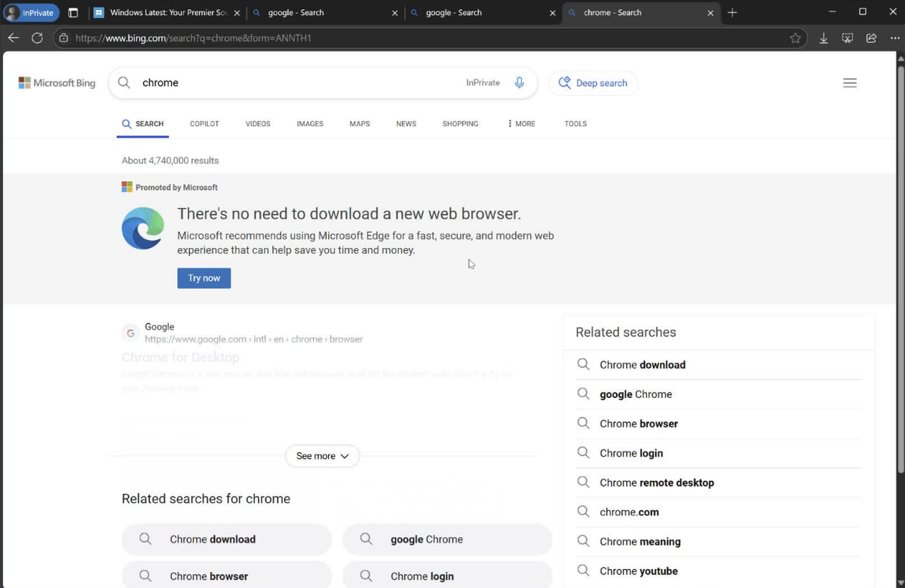The image size is (905, 588).
Task: Open related search Chrome remote desktop
Action: coord(657,482)
